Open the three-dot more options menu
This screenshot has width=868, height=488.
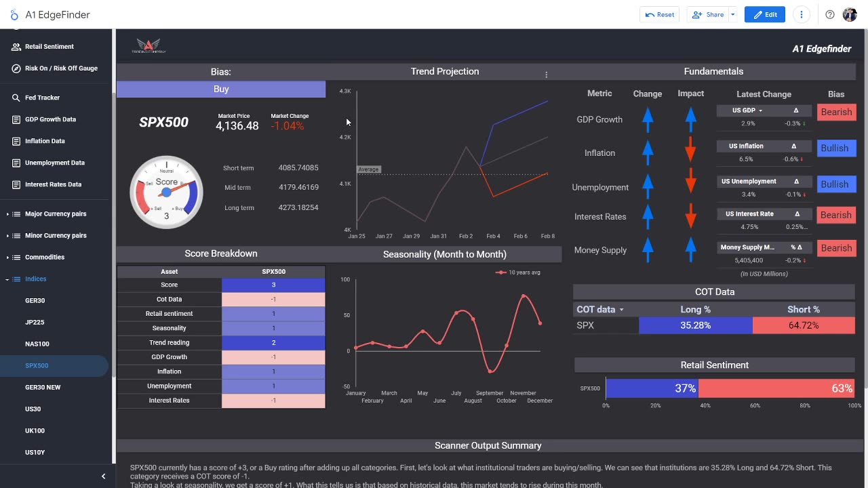tap(802, 15)
